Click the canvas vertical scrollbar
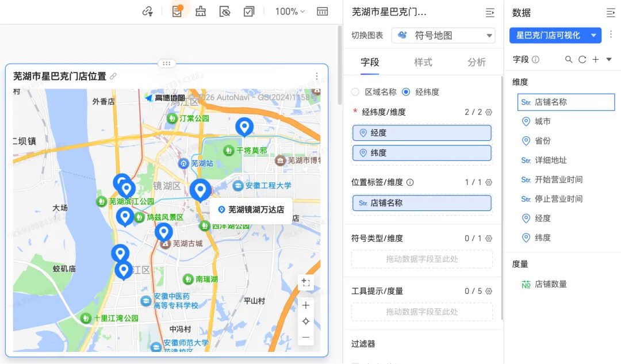Screen dimensions: 621x364 [x=339, y=66]
